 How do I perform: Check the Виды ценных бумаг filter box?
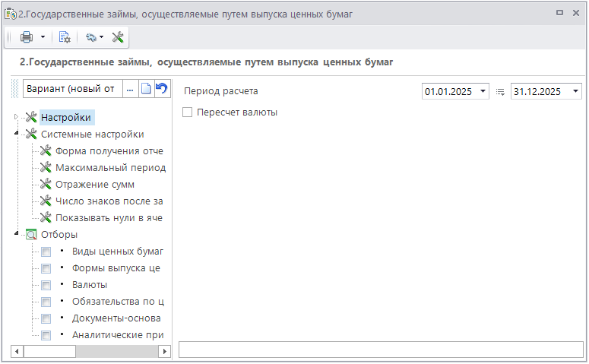[x=46, y=252]
